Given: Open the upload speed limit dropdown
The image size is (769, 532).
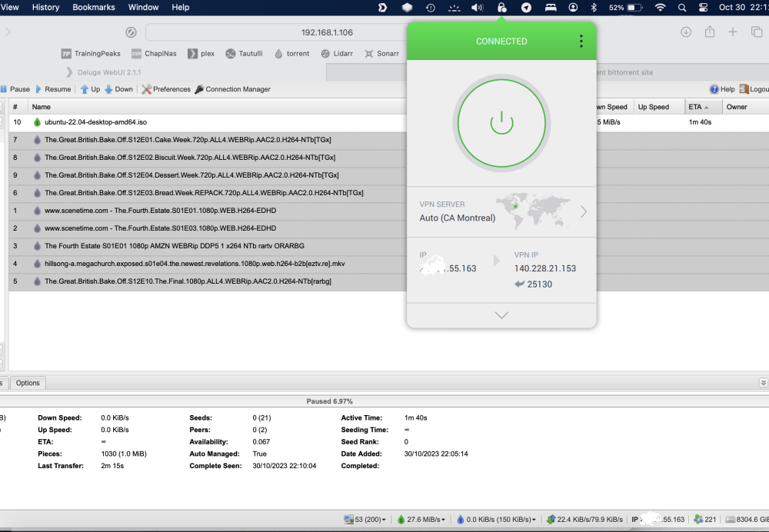Looking at the screenshot, I should click(496, 519).
